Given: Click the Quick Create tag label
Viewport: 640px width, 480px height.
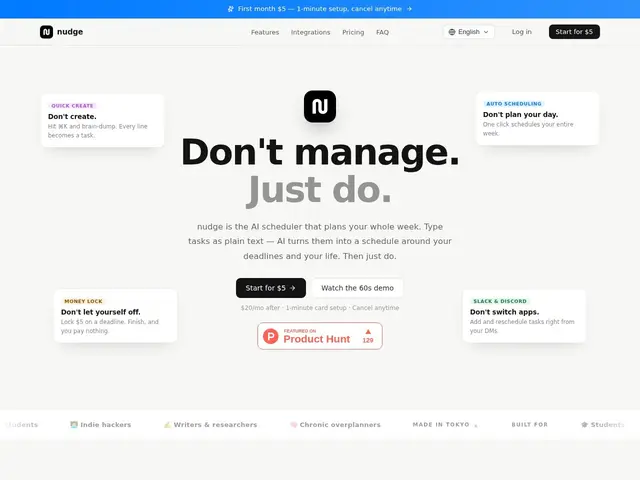Looking at the screenshot, I should point(72,106).
